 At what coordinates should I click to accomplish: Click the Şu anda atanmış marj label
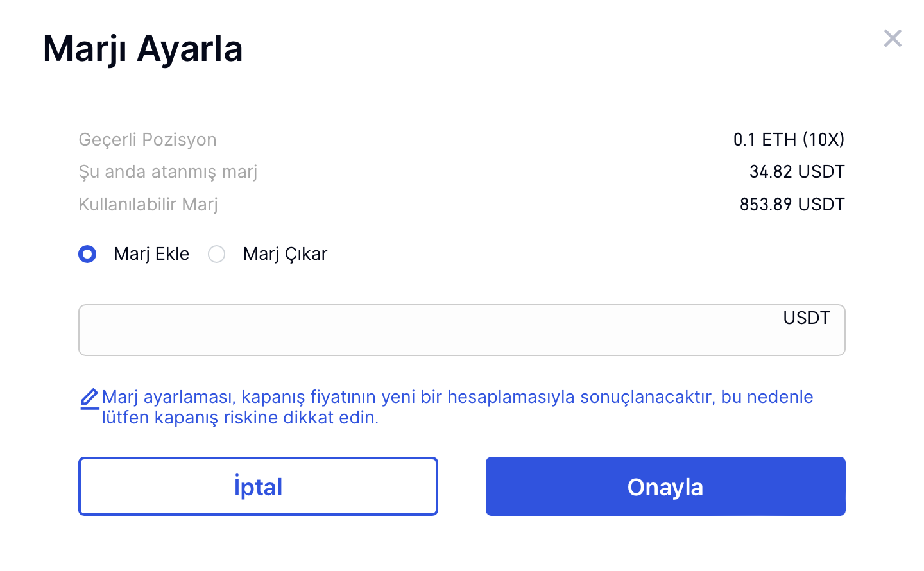coord(167,172)
